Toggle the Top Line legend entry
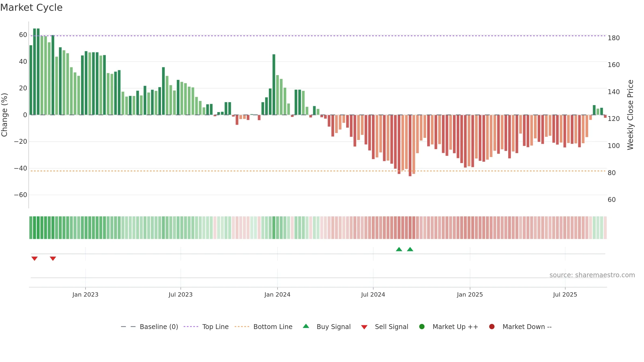Viewport: 644px width, 362px height. (206, 327)
